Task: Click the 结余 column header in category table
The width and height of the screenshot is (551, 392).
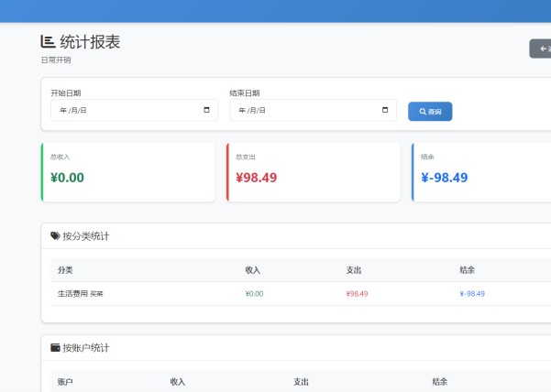Action: click(x=467, y=270)
